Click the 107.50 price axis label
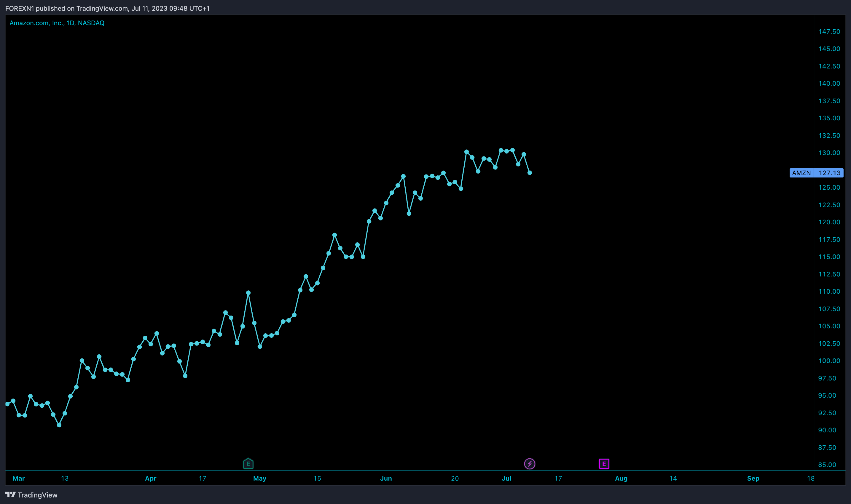This screenshot has width=851, height=504. click(829, 309)
